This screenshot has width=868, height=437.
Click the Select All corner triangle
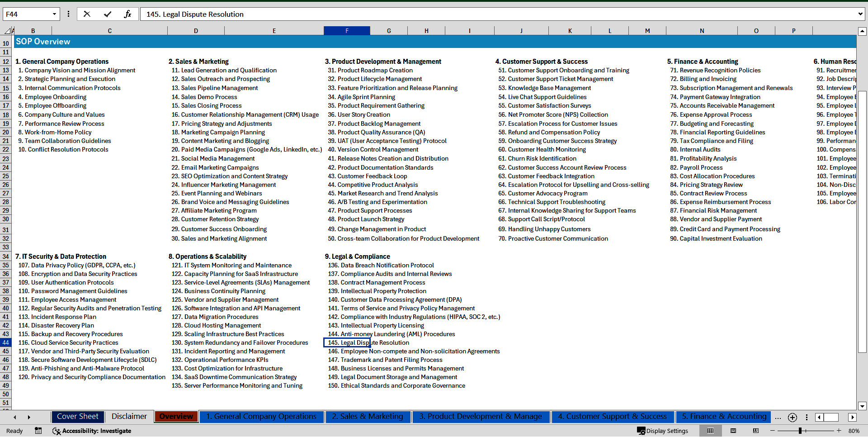pos(8,31)
